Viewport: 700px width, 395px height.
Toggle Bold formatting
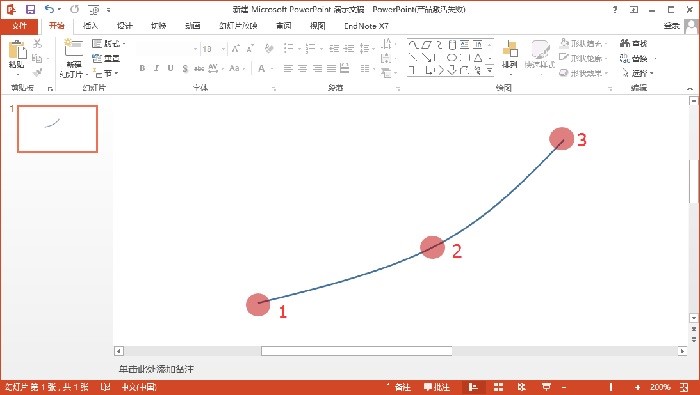(x=142, y=68)
